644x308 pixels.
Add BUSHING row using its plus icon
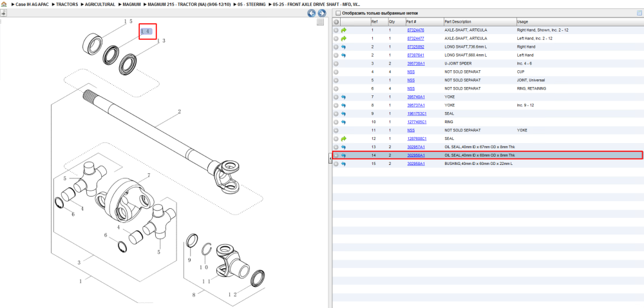(x=336, y=164)
